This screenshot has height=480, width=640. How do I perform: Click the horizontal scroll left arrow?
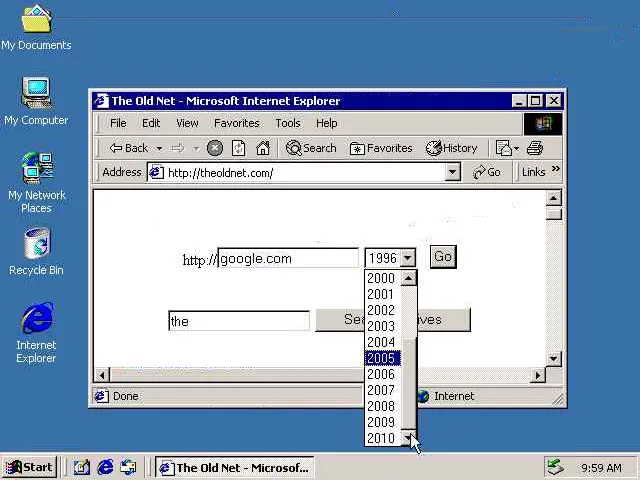[x=102, y=375]
